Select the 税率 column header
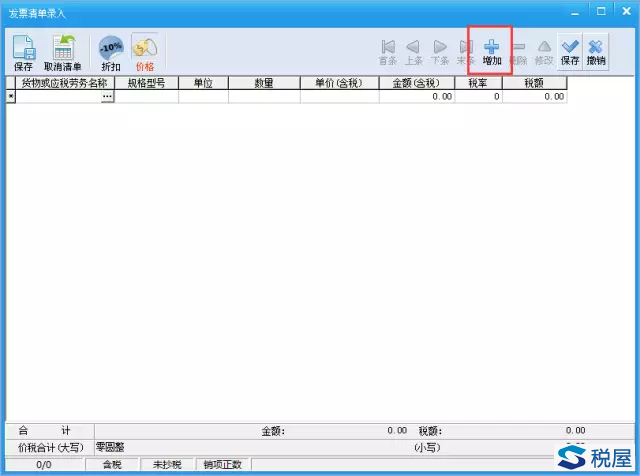 [x=478, y=83]
